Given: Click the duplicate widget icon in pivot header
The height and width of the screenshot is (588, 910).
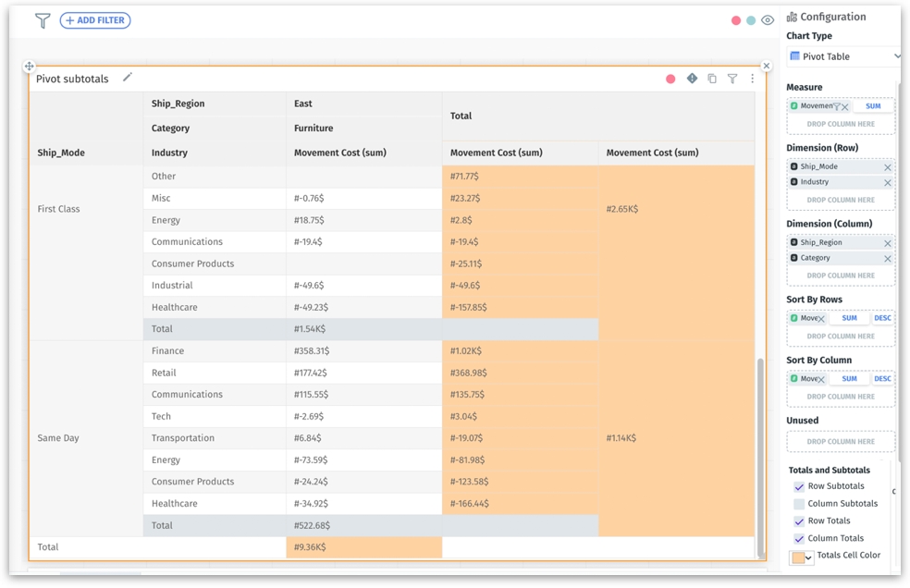Looking at the screenshot, I should tap(712, 79).
